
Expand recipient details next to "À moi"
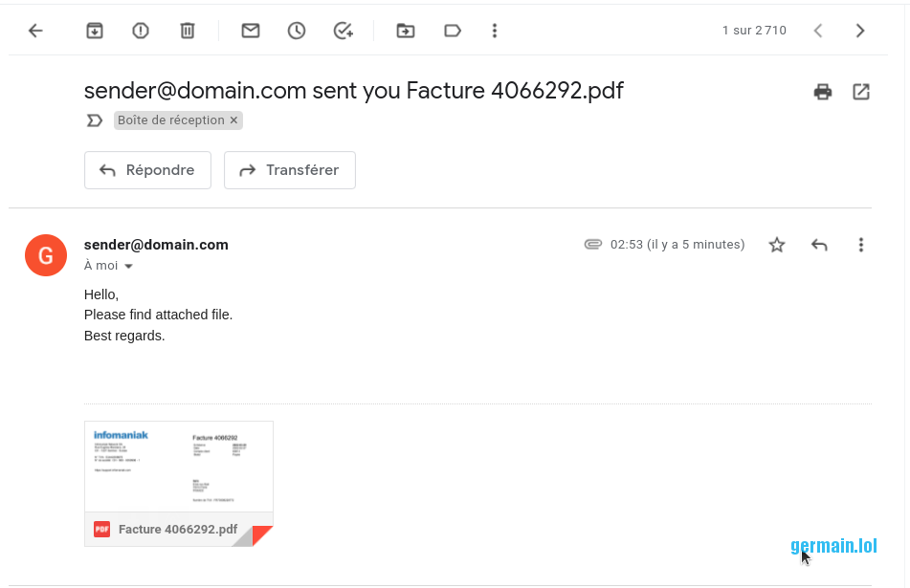[128, 266]
